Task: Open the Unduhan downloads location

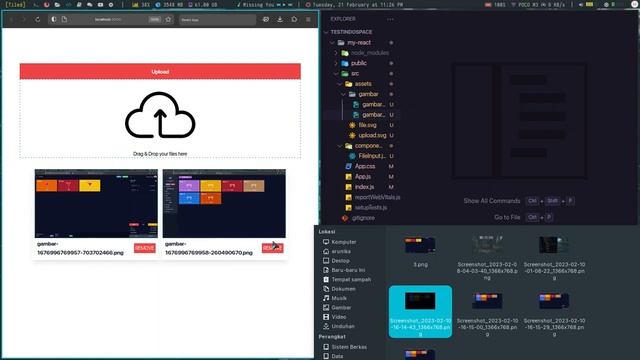Action: pyautogui.click(x=342, y=327)
